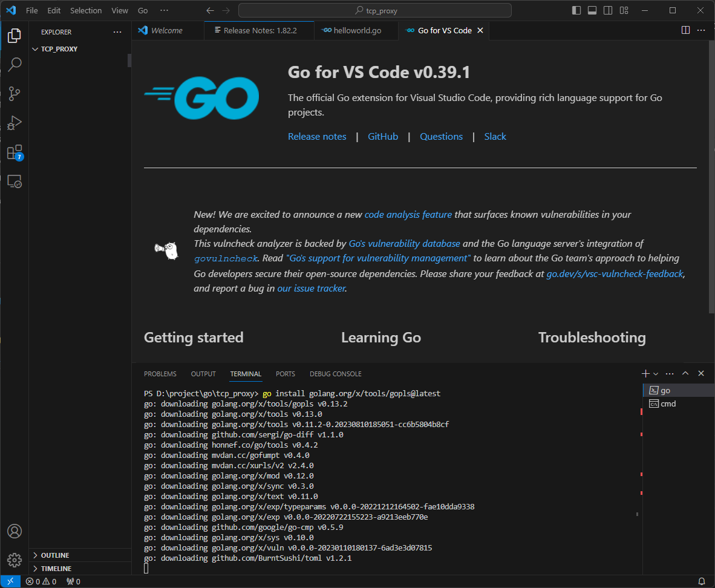Open the Explorer view in activity bar

click(x=14, y=36)
